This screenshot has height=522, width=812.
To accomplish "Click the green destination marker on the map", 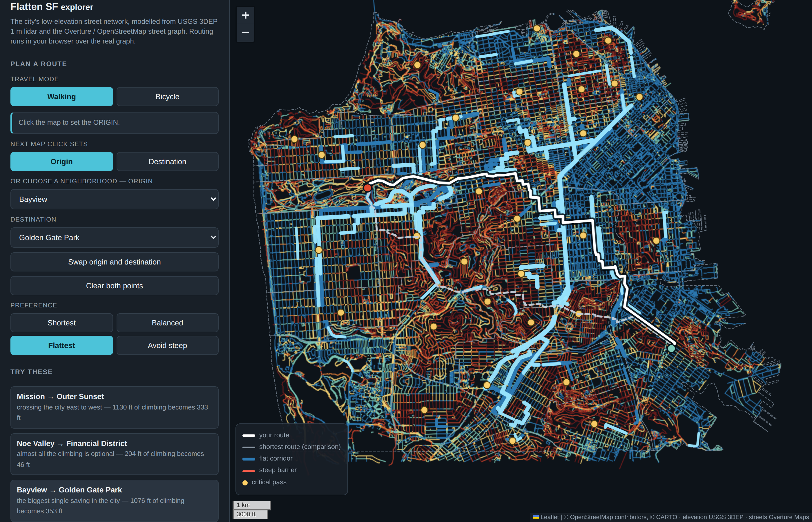I will click(671, 348).
